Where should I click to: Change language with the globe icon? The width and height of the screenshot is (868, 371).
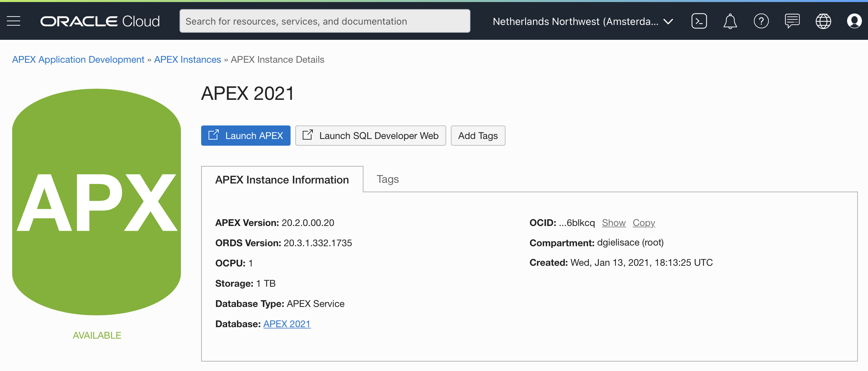[823, 21]
